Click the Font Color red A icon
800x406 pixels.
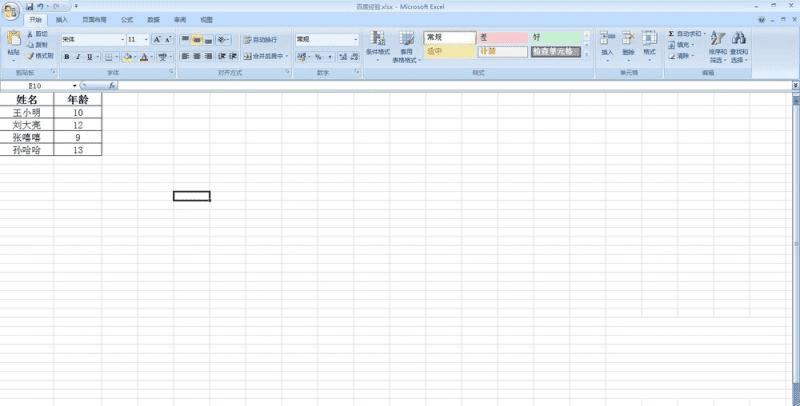pos(144,57)
